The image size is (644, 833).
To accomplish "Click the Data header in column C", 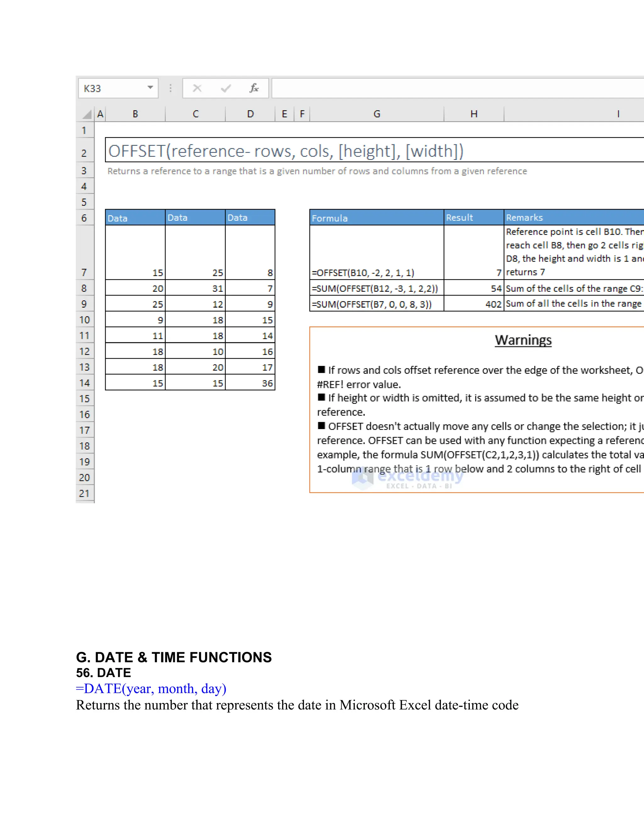I will [195, 218].
